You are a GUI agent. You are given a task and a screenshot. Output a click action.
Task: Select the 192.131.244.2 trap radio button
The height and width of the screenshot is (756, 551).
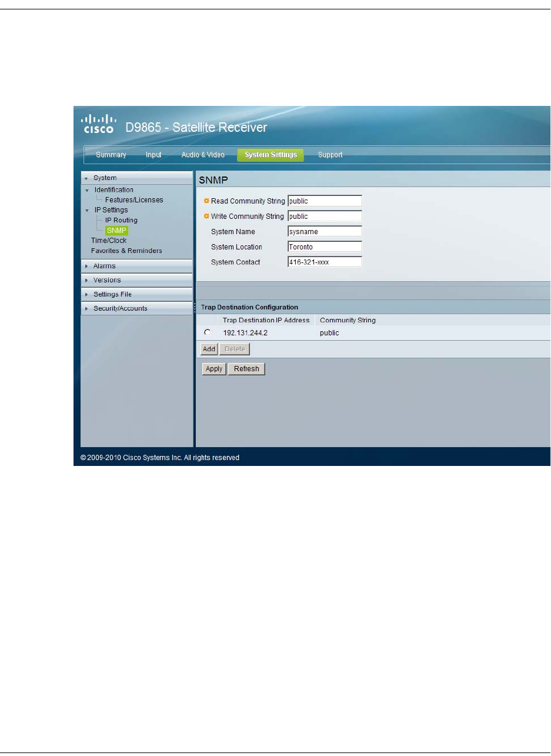207,332
